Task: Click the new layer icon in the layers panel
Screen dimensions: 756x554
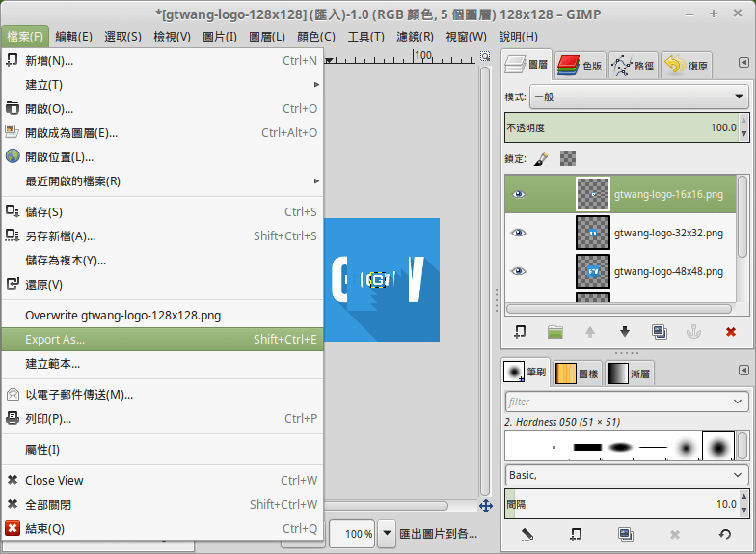Action: (x=521, y=331)
